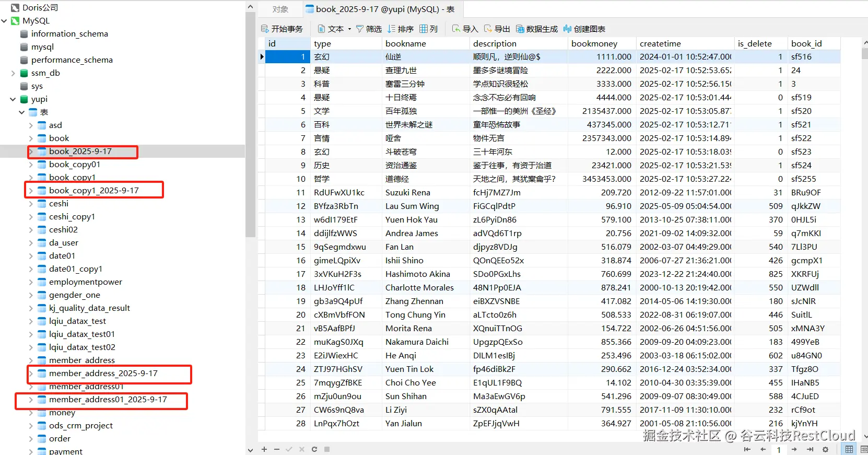The width and height of the screenshot is (868, 455).
Task: Go to previous page of records
Action: pyautogui.click(x=763, y=449)
